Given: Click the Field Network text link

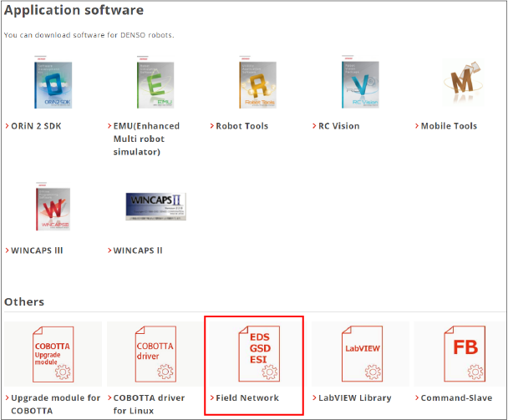Looking at the screenshot, I should pos(247,398).
